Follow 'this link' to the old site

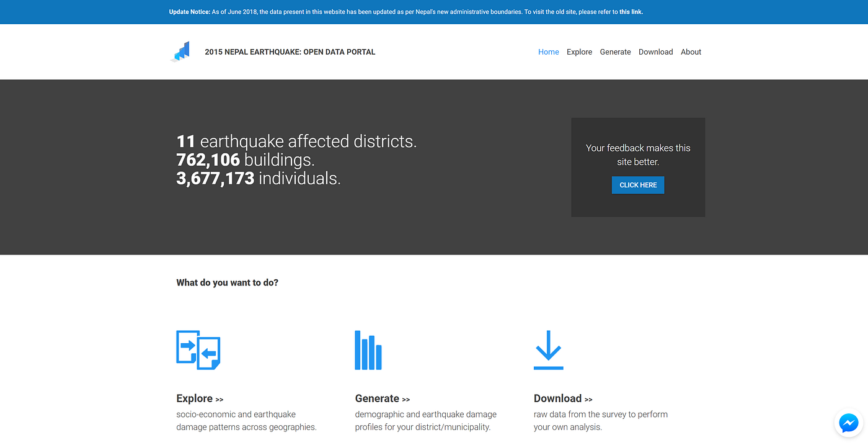631,12
